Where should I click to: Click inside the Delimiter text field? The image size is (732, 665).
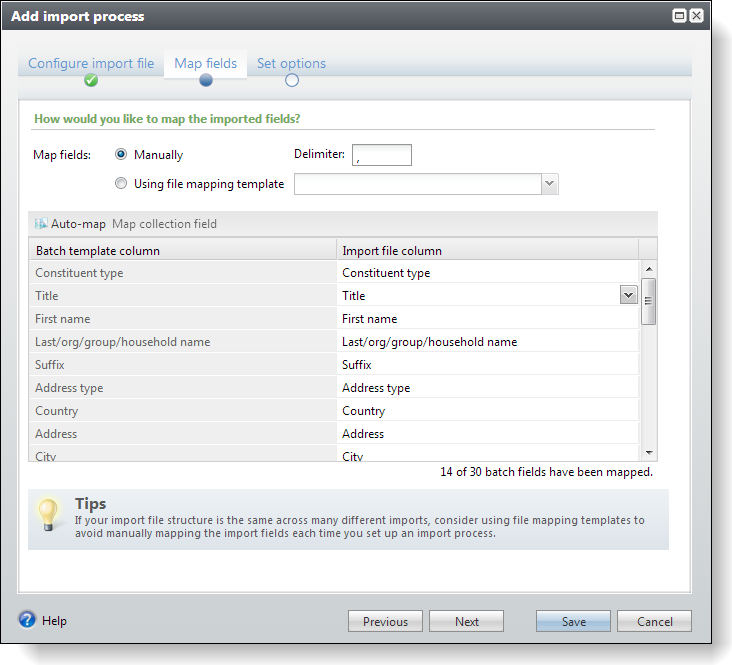click(381, 155)
